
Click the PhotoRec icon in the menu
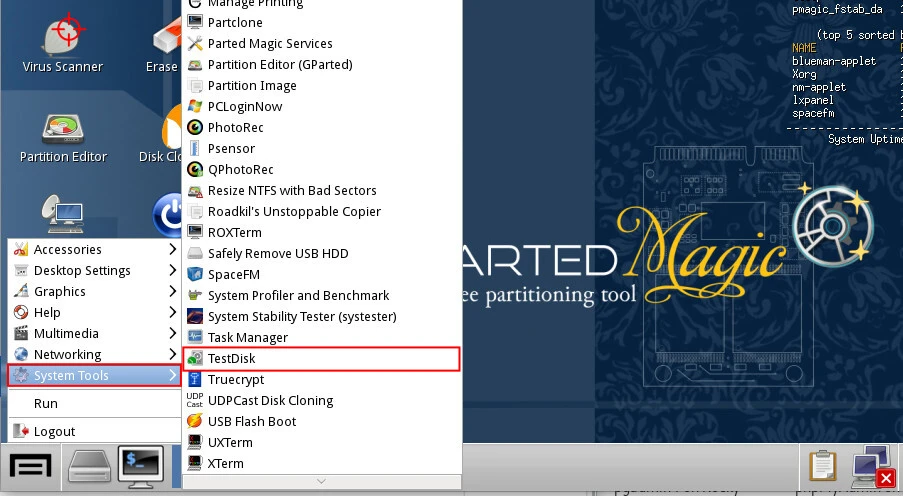(195, 128)
